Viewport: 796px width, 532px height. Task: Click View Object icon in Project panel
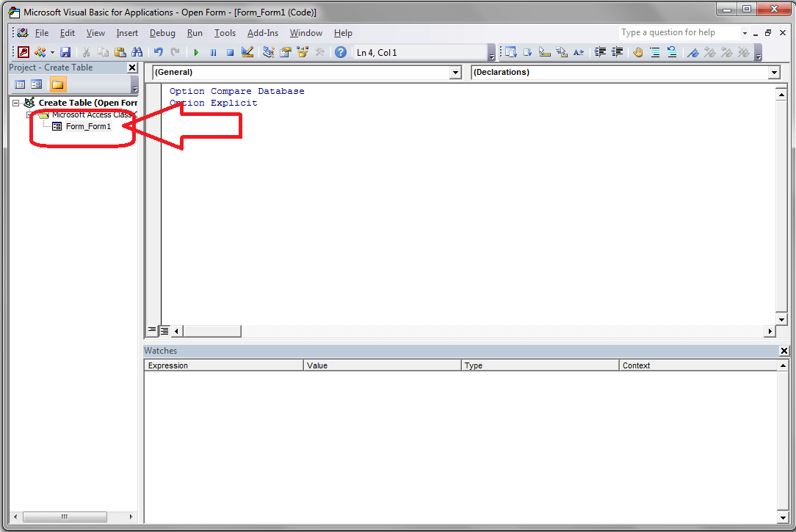[37, 84]
